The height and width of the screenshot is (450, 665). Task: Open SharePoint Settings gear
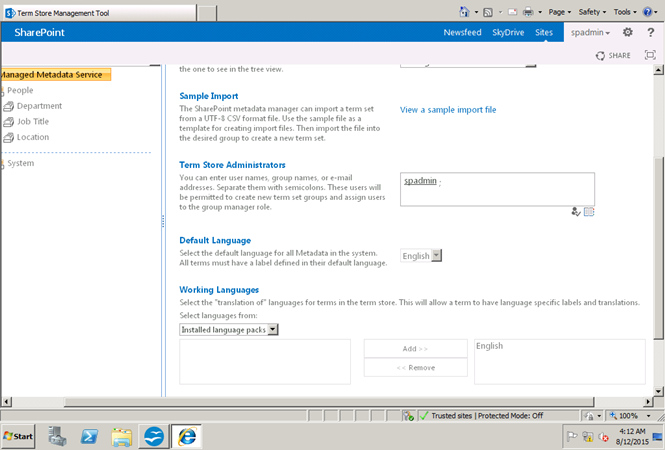pos(628,32)
